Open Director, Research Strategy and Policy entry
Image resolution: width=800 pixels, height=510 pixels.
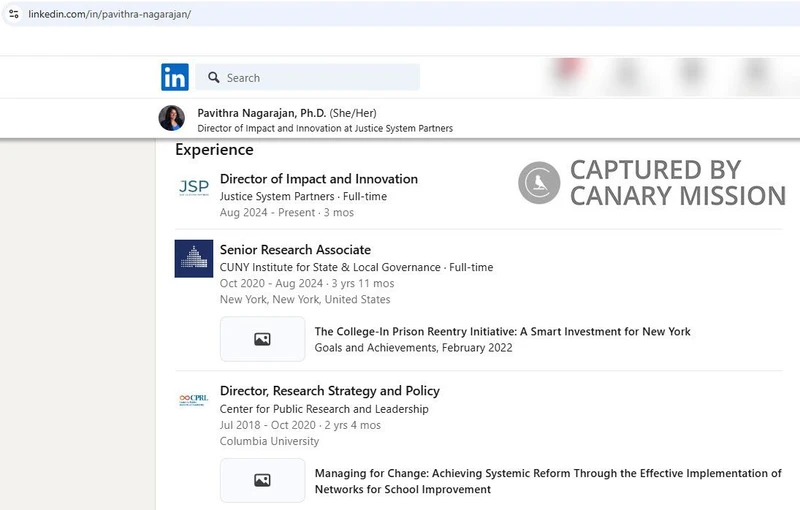point(330,391)
